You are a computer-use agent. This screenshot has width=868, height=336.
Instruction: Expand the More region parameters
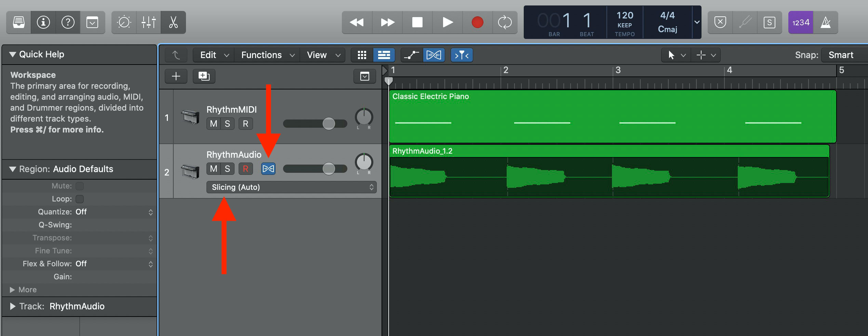coord(13,290)
